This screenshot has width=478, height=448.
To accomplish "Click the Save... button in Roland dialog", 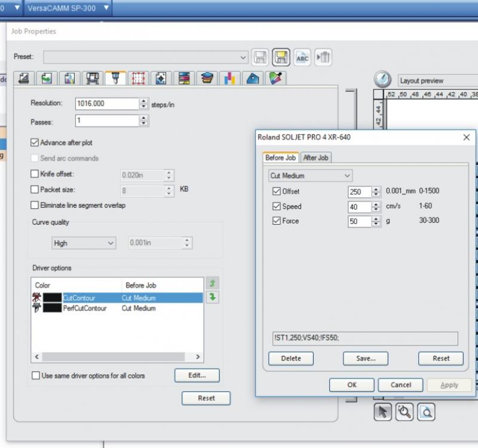I will click(366, 358).
